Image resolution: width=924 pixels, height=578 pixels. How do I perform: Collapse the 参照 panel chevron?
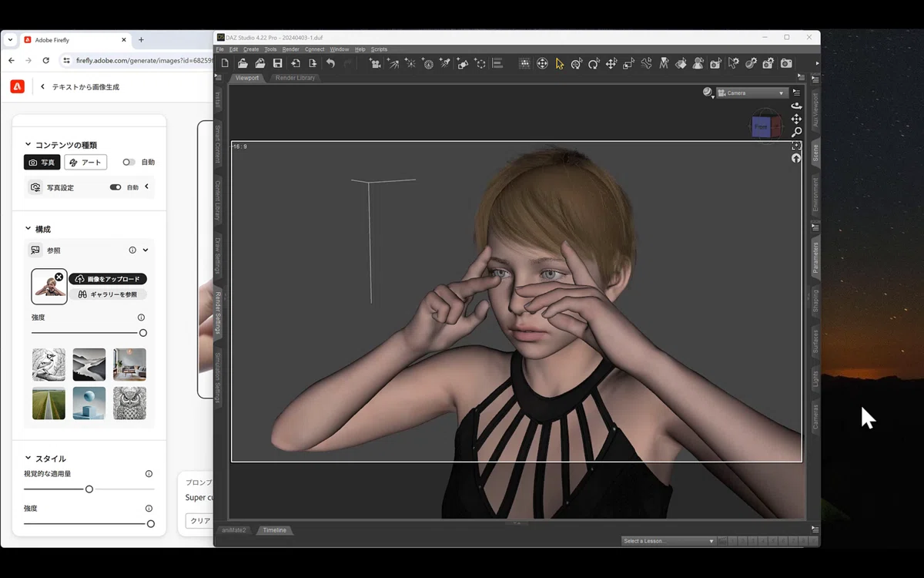pyautogui.click(x=146, y=250)
